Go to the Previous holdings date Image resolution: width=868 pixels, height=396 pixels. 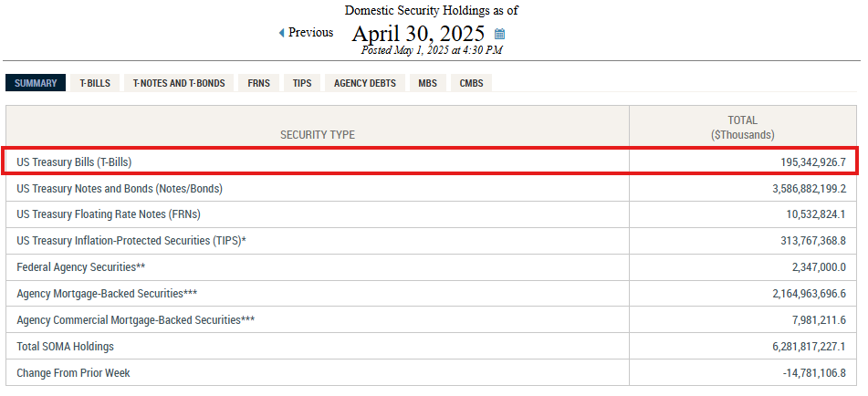pyautogui.click(x=310, y=33)
